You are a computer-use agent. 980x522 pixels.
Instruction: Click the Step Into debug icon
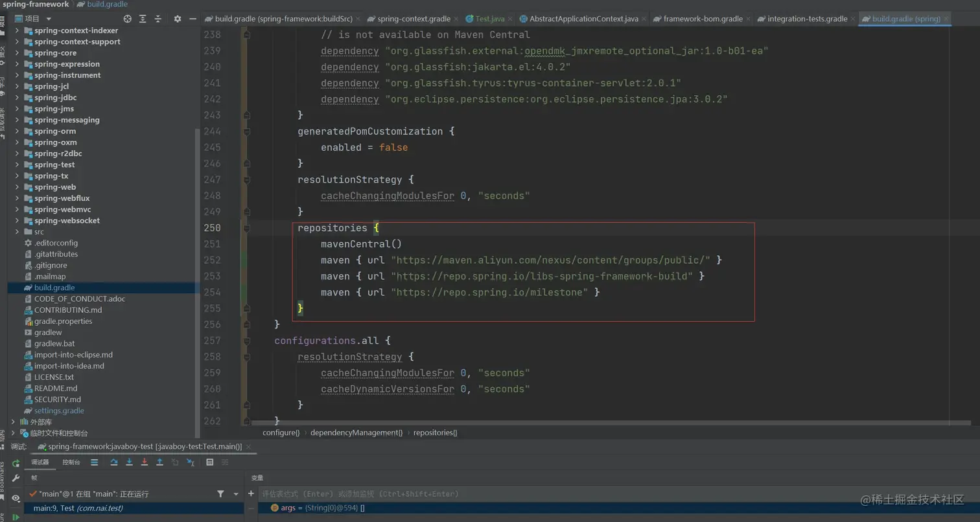coord(129,462)
